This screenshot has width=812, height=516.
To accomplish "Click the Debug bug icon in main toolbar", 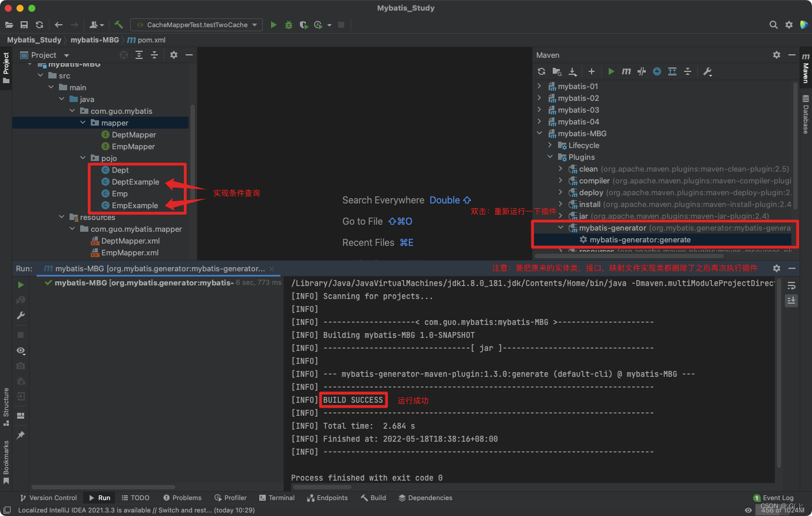I will pos(288,25).
